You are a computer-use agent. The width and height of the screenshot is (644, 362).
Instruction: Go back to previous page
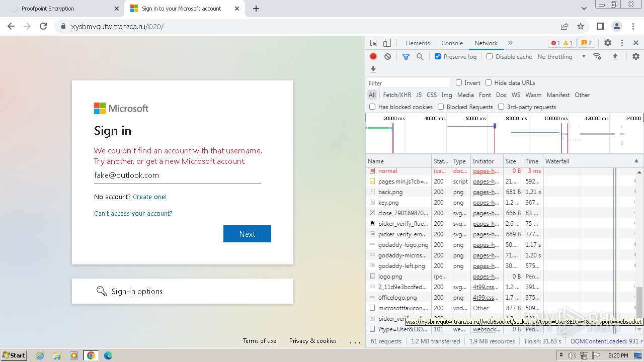(x=11, y=26)
